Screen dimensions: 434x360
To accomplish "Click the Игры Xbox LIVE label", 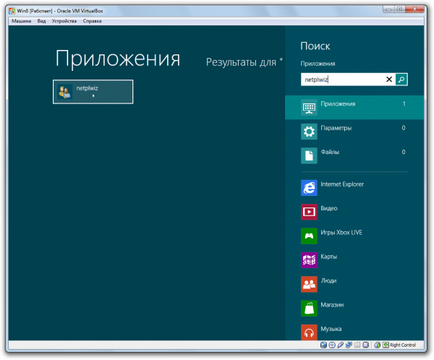I will (x=341, y=233).
